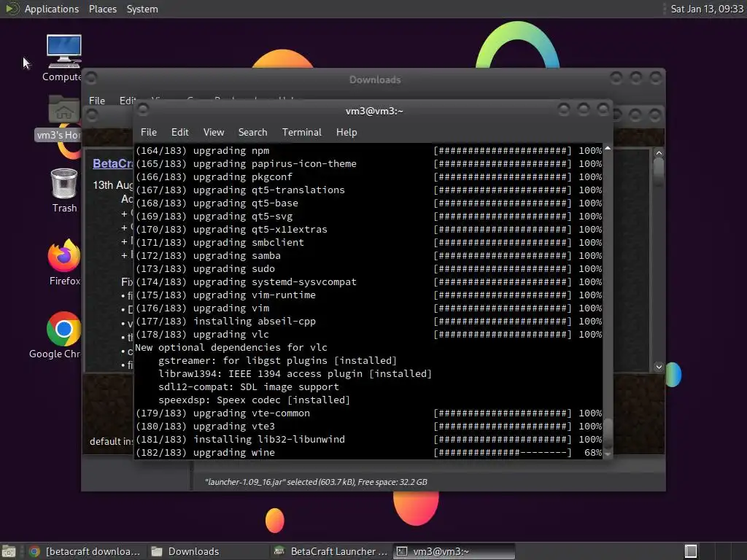Switch to the vm3@vm3:~ taskbar button
This screenshot has width=747, height=560.
[454, 551]
